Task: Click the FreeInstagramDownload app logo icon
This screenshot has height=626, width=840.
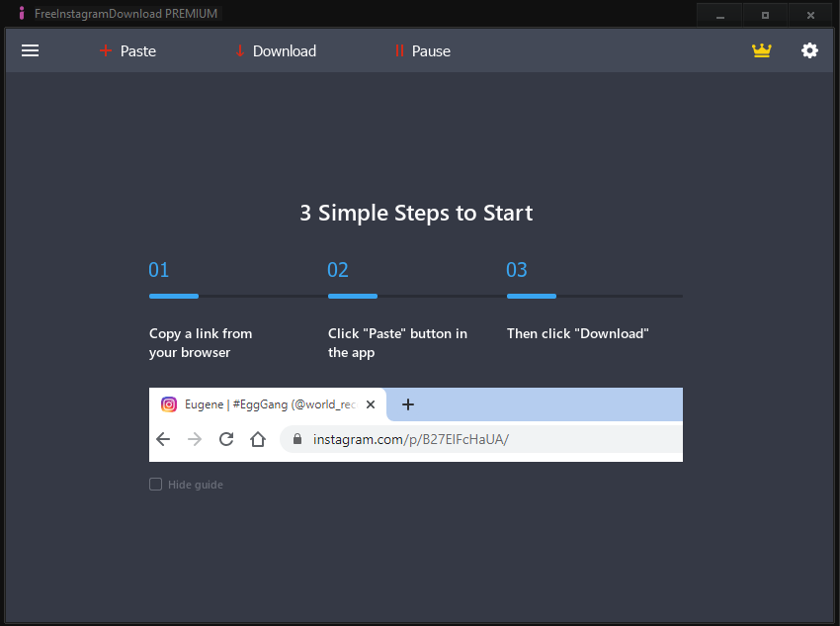Action: [22, 14]
